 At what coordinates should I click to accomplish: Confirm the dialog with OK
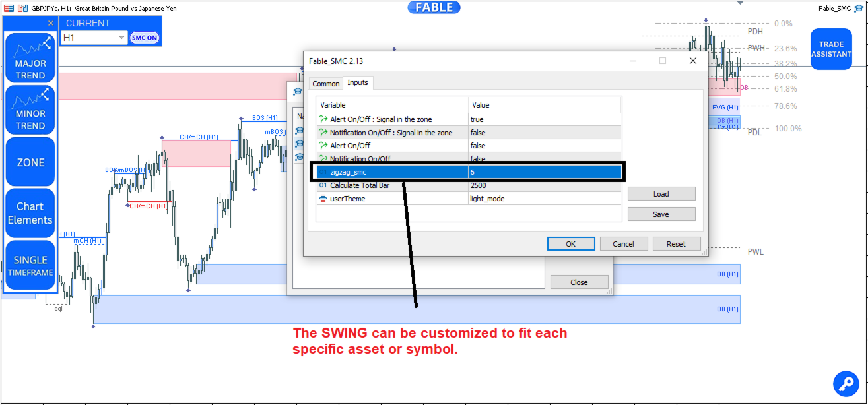(570, 244)
